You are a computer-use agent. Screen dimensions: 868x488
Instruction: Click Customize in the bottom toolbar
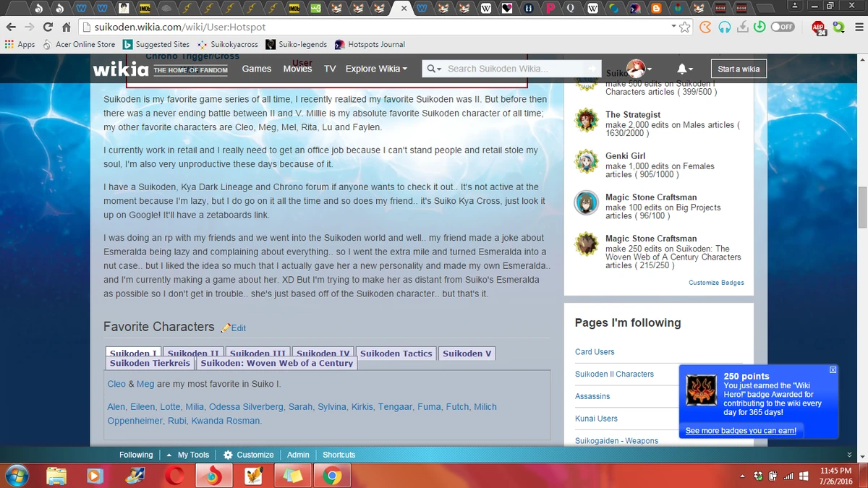pos(248,455)
